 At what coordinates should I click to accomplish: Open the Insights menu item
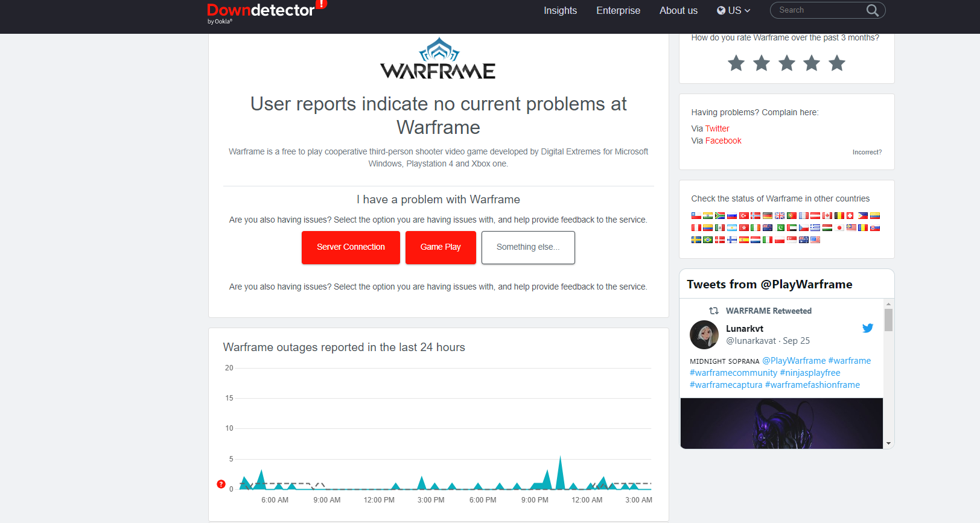coord(560,10)
